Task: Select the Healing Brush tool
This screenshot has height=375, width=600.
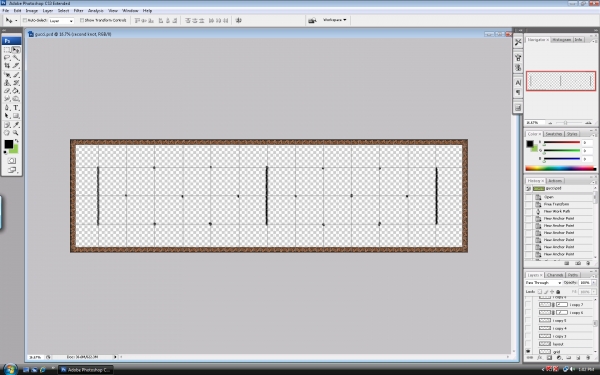Action: (x=7, y=75)
